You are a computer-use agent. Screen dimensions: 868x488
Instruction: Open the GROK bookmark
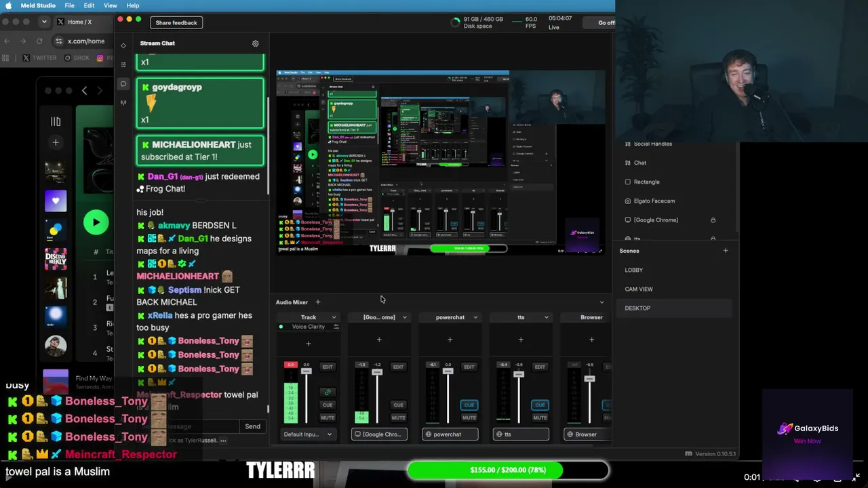pyautogui.click(x=77, y=58)
